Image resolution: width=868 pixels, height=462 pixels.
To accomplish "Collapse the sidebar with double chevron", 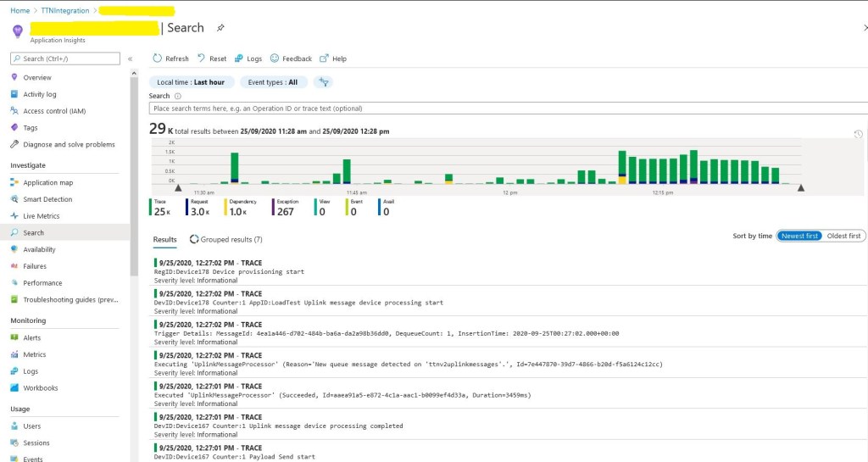I will coord(130,58).
